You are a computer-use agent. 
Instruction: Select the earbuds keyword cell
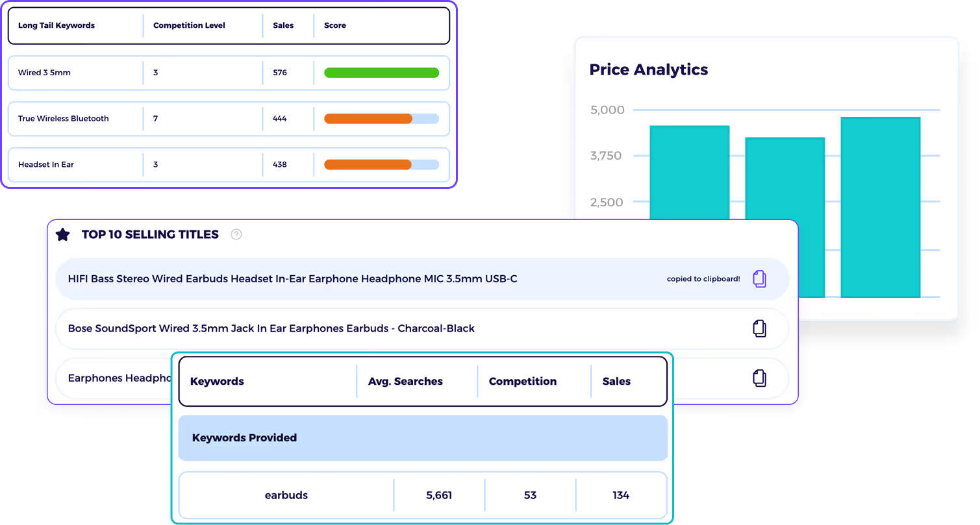tap(286, 496)
